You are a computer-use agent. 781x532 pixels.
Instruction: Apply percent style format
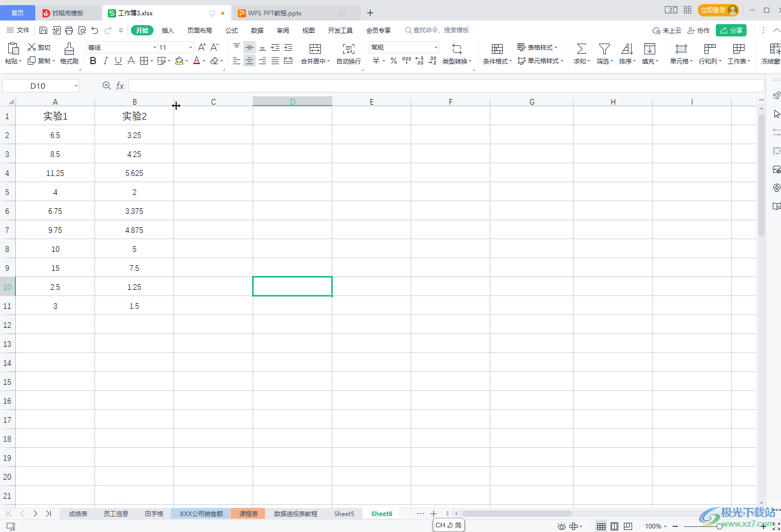[x=394, y=61]
